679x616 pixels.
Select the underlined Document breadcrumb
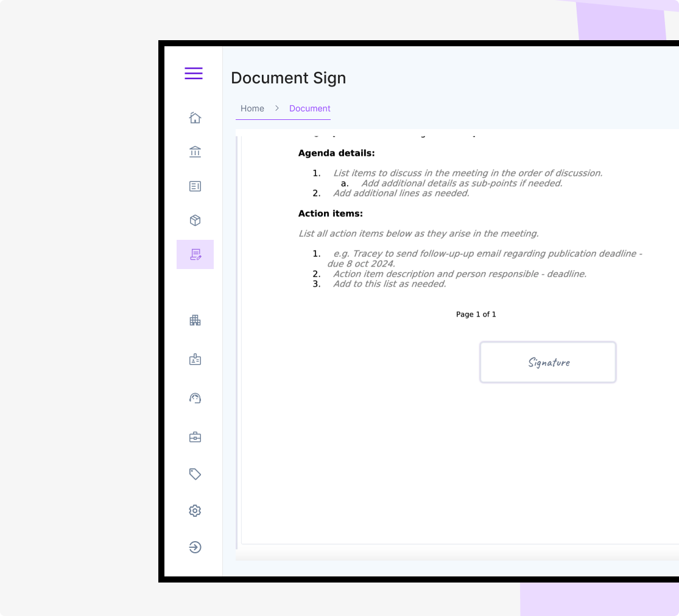point(309,108)
